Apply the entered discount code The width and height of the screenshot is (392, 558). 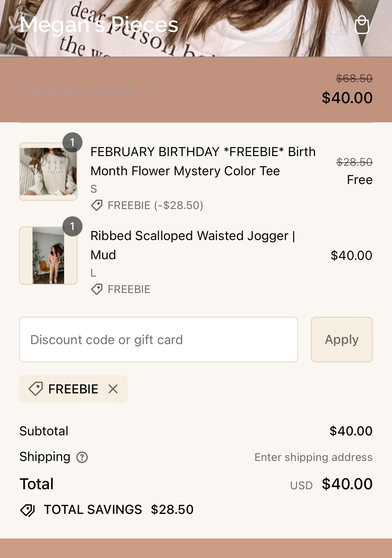342,339
